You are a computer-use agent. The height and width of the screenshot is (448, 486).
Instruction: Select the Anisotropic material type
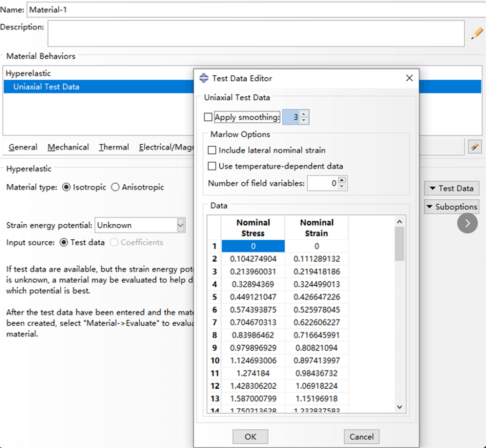(115, 187)
